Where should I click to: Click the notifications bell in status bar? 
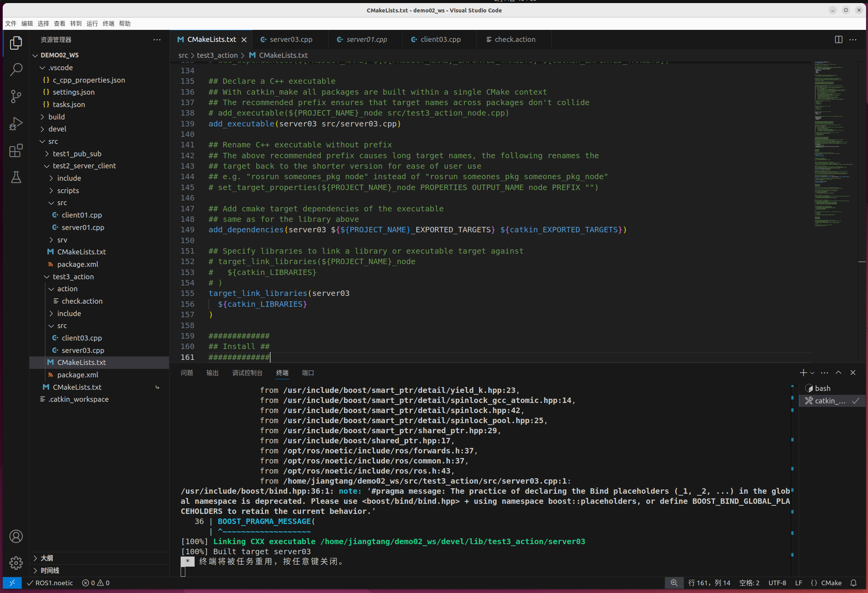[853, 583]
